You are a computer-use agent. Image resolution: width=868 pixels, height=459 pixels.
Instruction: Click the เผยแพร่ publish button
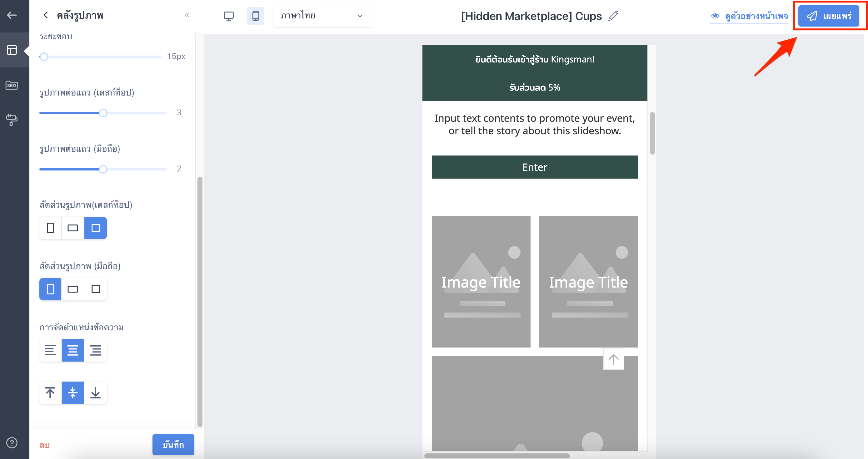pos(829,16)
